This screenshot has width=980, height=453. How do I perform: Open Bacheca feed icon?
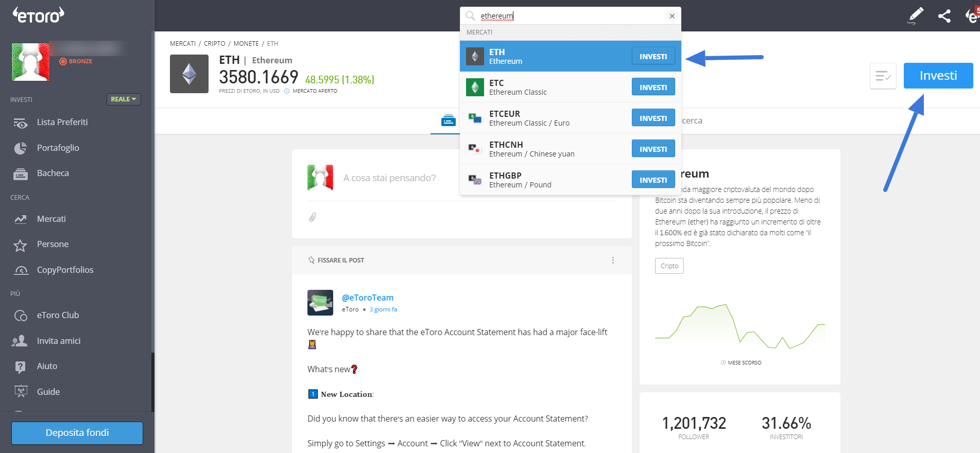(x=21, y=174)
